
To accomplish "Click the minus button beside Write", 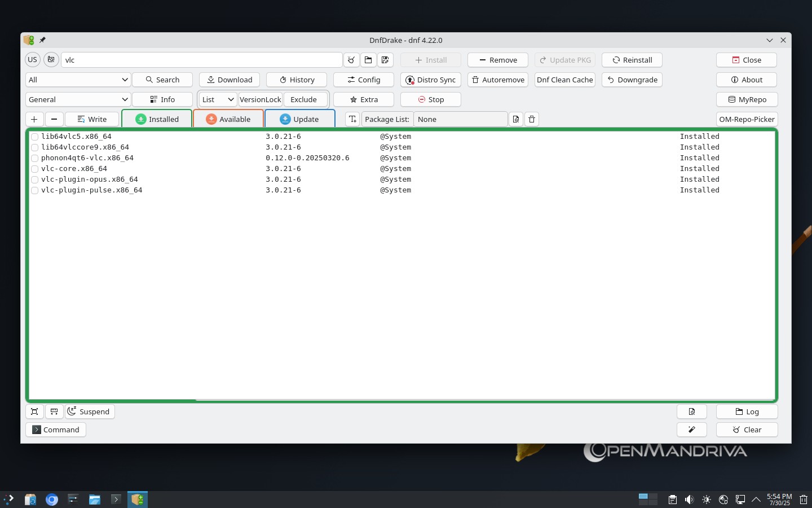I will 54,119.
